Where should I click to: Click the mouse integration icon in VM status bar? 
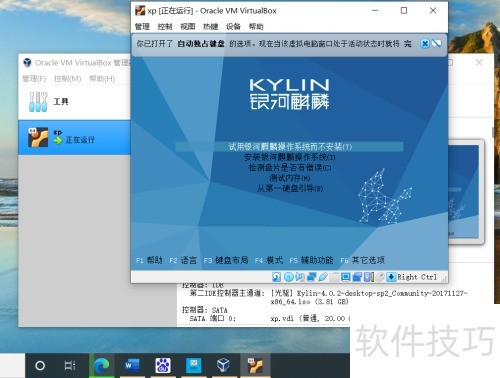[380, 277]
